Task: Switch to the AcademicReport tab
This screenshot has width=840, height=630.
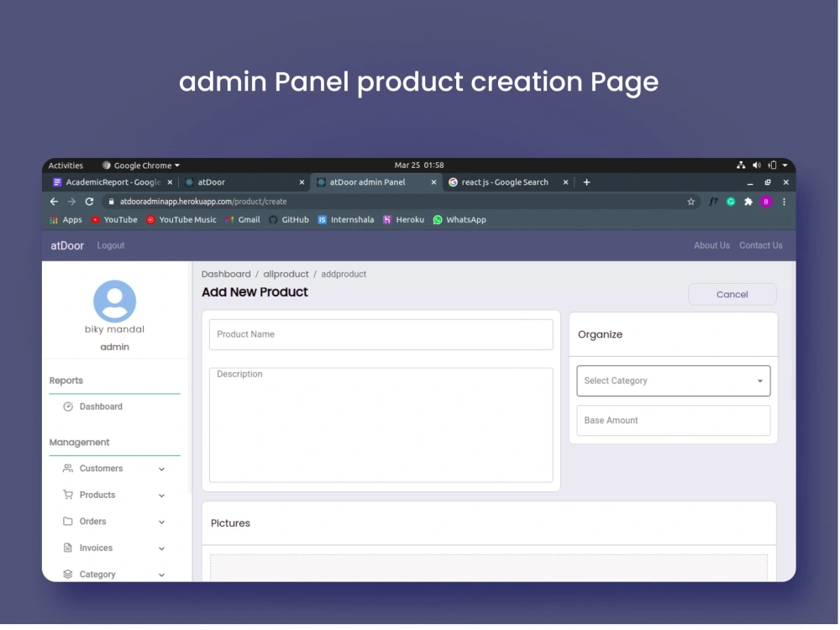Action: click(x=113, y=182)
